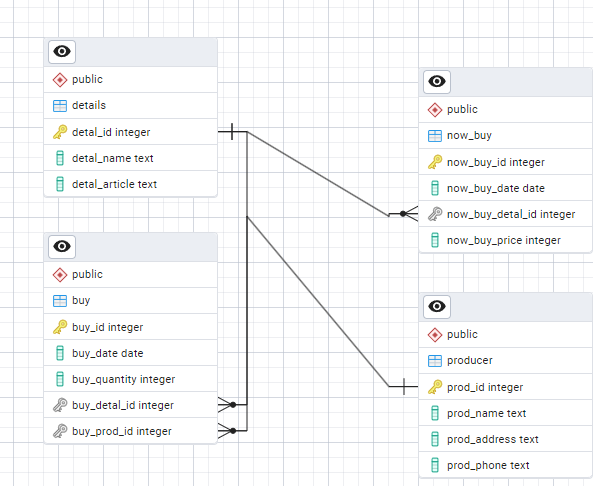The width and height of the screenshot is (593, 486).
Task: Select the 'prod_name text' column
Action: [x=506, y=413]
